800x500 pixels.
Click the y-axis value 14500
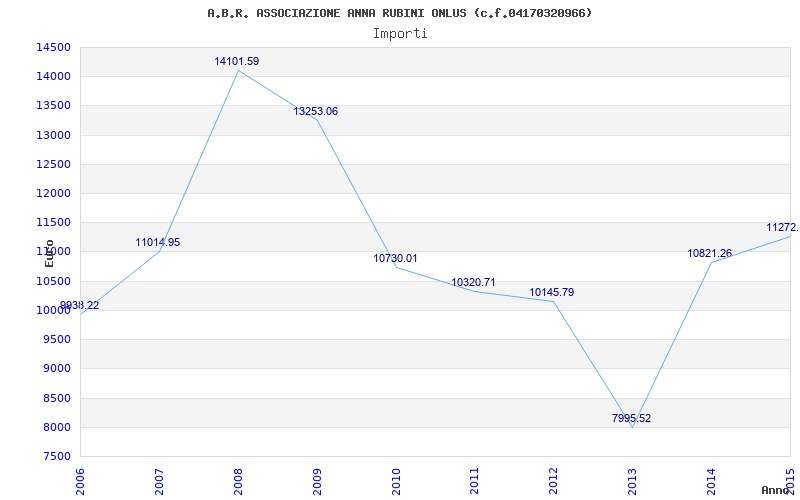pos(53,47)
